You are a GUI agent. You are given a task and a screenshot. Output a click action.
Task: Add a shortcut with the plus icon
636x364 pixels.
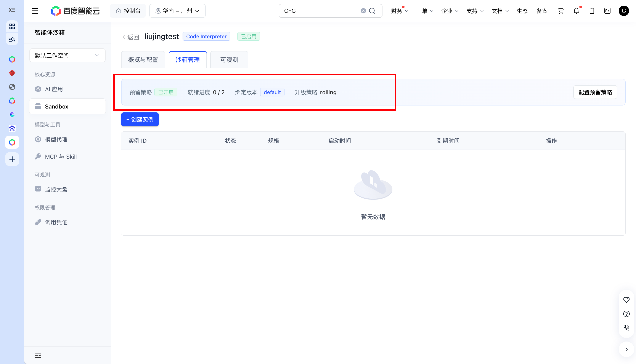pos(12,159)
